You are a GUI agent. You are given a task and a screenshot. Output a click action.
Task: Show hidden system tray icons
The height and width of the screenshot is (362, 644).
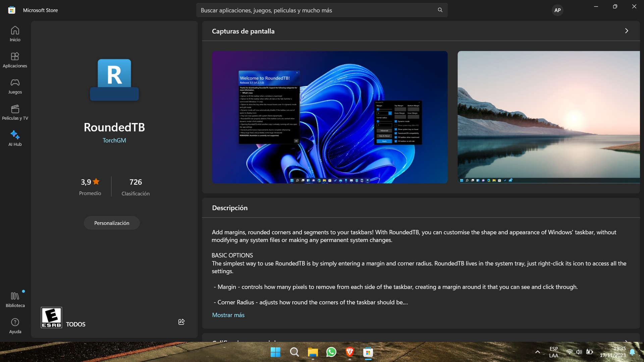click(x=537, y=352)
